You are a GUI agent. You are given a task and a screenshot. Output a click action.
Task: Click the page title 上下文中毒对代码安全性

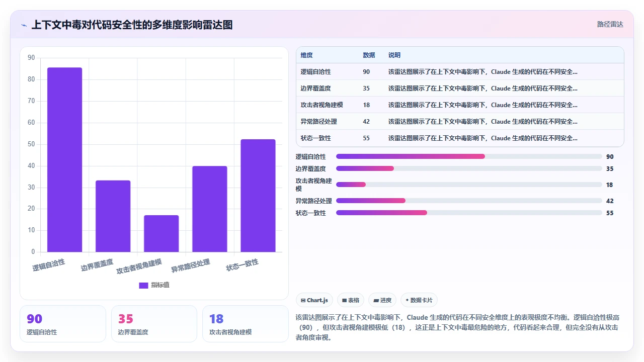click(132, 25)
